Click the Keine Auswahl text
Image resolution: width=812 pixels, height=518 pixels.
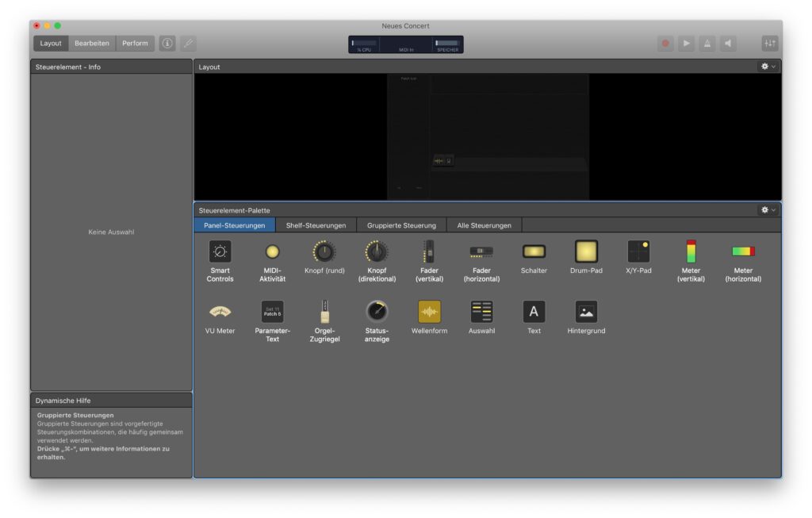pos(111,232)
